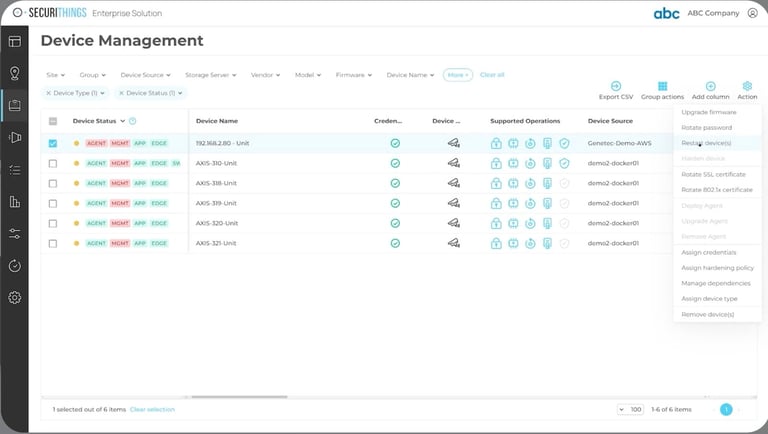The width and height of the screenshot is (768, 434).
Task: Uncheck the 192.168.2.80 - Unit row checkbox
Action: [x=53, y=144]
